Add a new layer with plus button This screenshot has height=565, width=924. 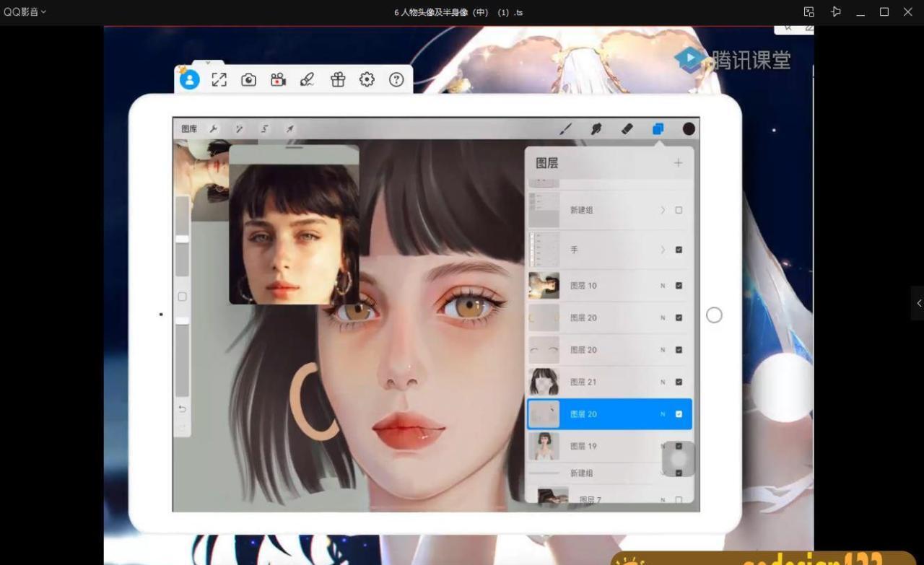pos(678,163)
